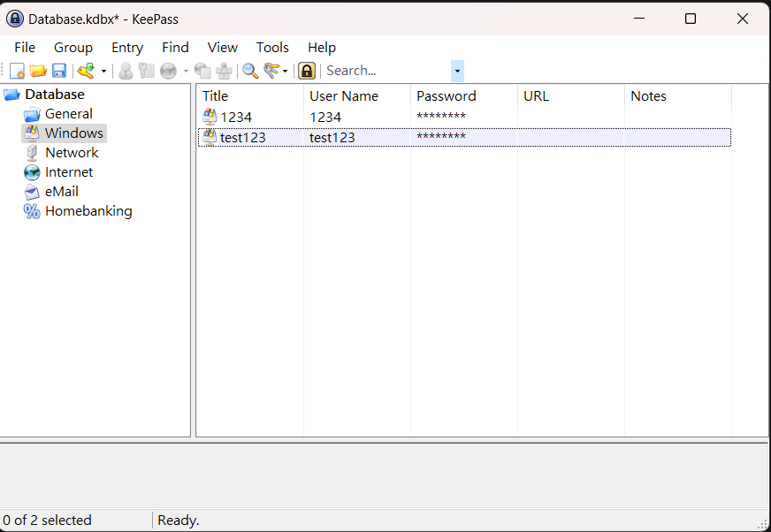771x532 pixels.
Task: Click the masked password of test123 entry
Action: (441, 137)
